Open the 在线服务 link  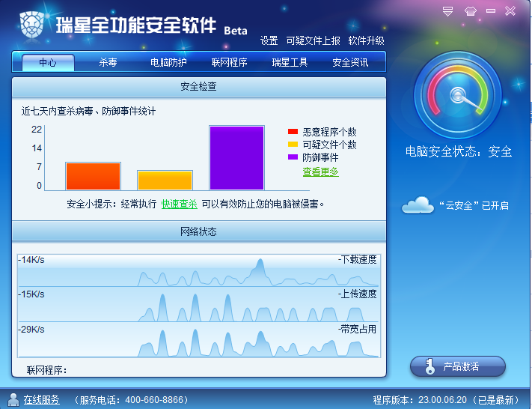(x=41, y=399)
